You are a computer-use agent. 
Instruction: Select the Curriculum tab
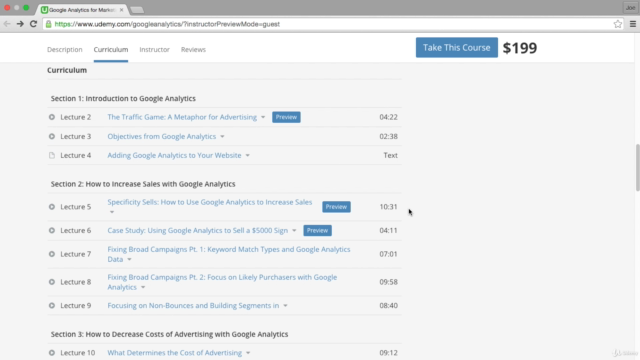tap(111, 49)
